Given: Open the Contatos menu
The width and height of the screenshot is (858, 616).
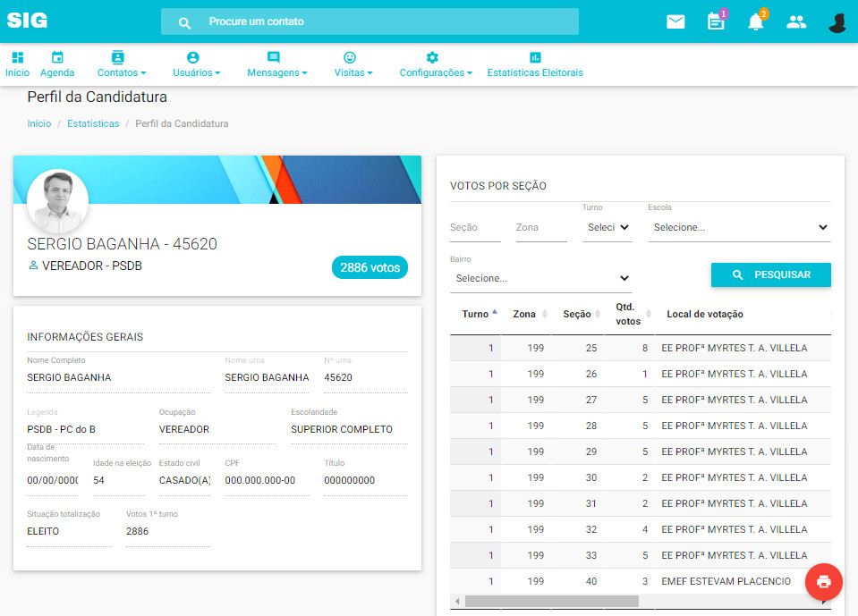Looking at the screenshot, I should point(122,64).
